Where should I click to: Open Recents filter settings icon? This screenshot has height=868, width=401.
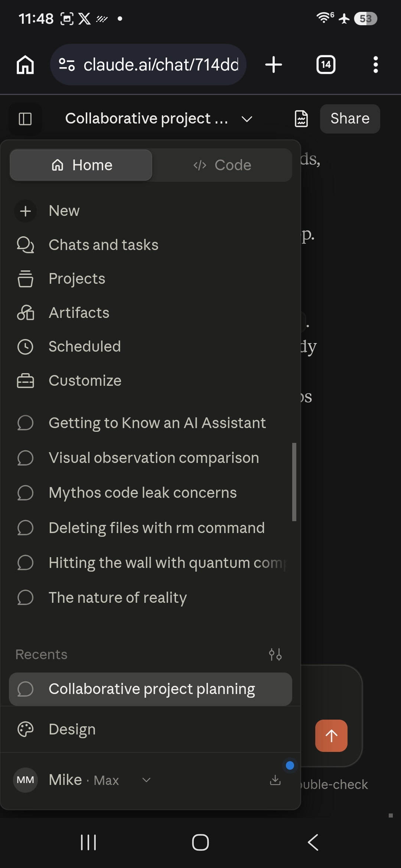tap(275, 654)
